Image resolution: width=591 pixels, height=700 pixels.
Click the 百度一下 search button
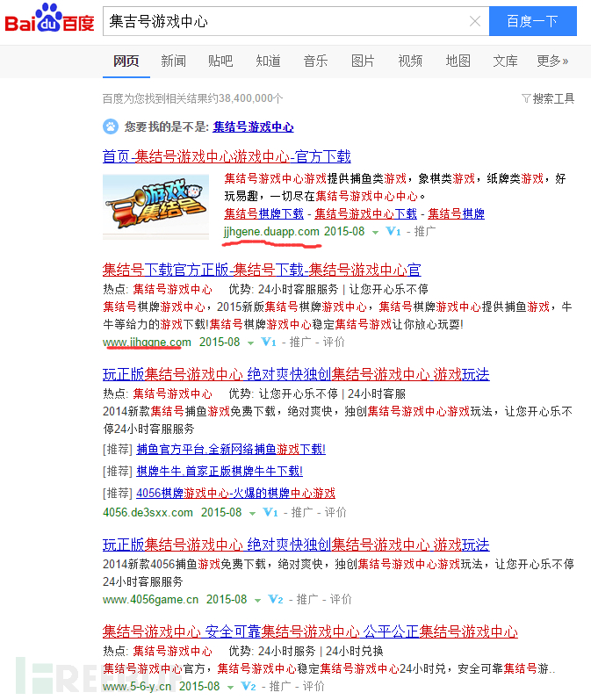[x=532, y=21]
